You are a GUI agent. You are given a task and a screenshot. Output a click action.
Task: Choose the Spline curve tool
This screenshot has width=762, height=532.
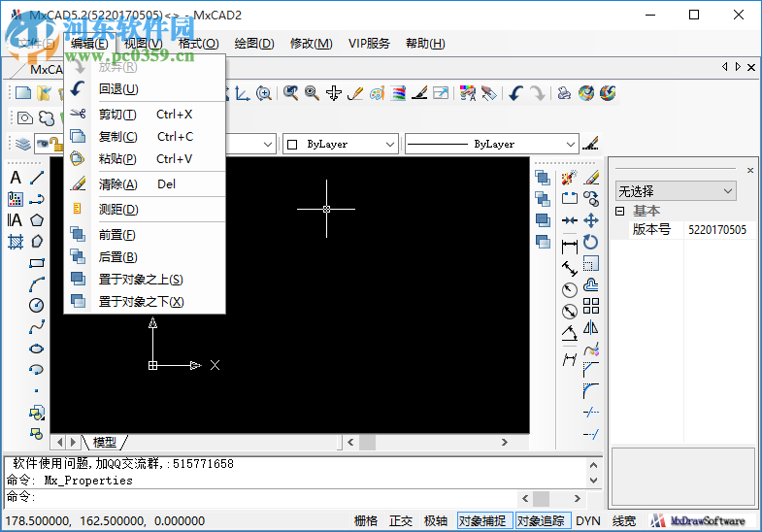(x=37, y=326)
